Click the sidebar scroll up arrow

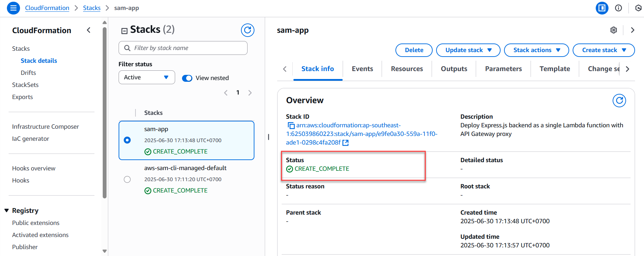tap(105, 22)
